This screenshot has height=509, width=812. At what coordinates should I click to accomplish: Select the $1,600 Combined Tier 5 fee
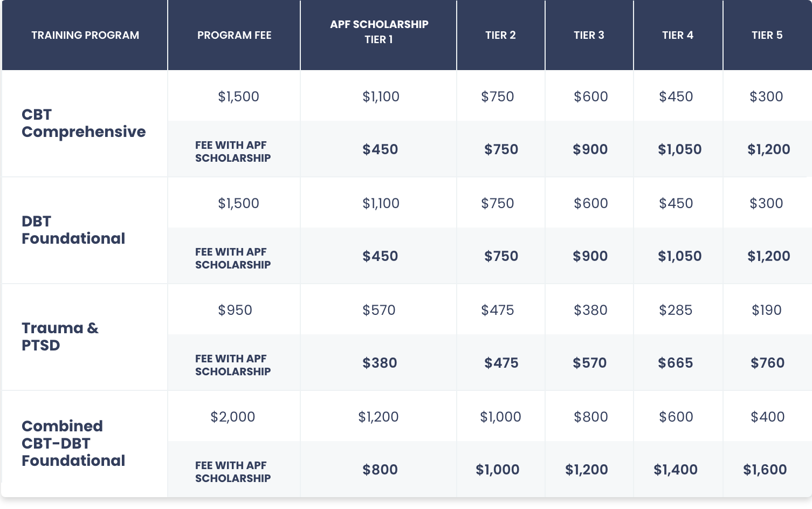(x=765, y=470)
